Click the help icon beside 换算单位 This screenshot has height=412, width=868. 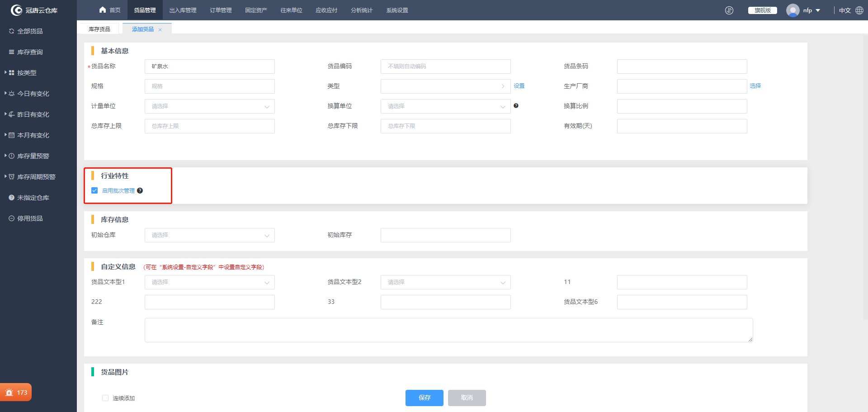[516, 106]
